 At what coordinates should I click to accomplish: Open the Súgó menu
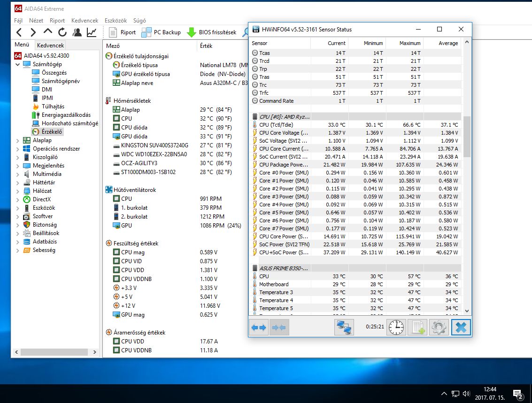point(139,21)
